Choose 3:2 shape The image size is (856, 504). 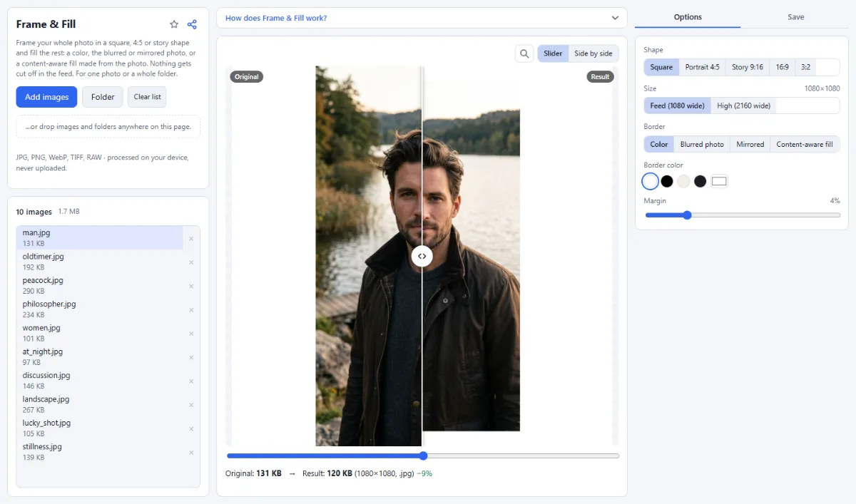pyautogui.click(x=805, y=67)
